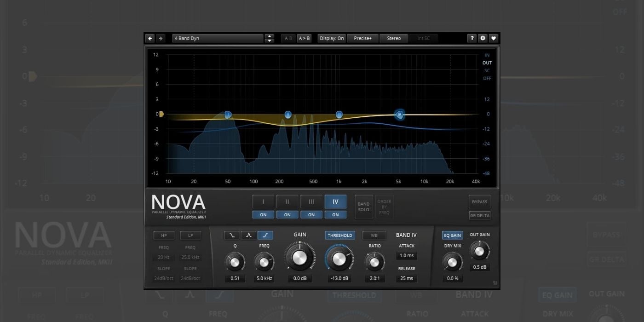Toggle the EQ GAIN button
The image size is (644, 322).
pos(452,235)
